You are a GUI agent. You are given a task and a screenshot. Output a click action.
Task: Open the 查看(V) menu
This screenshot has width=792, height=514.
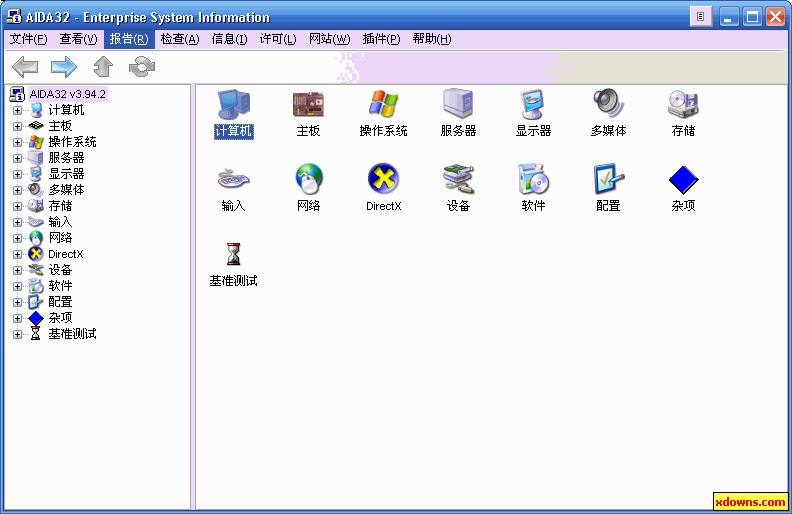tap(78, 39)
